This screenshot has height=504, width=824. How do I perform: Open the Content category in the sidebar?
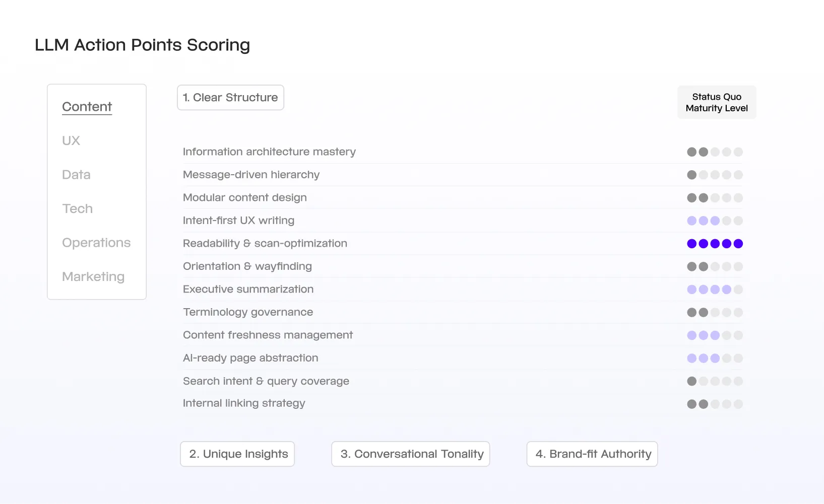pyautogui.click(x=87, y=107)
